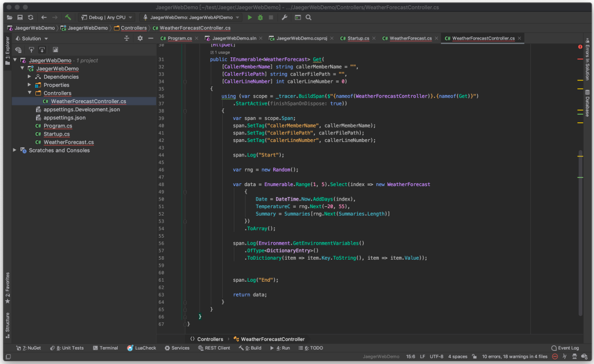Click editor vertical scrollbar thumb

pos(580,232)
